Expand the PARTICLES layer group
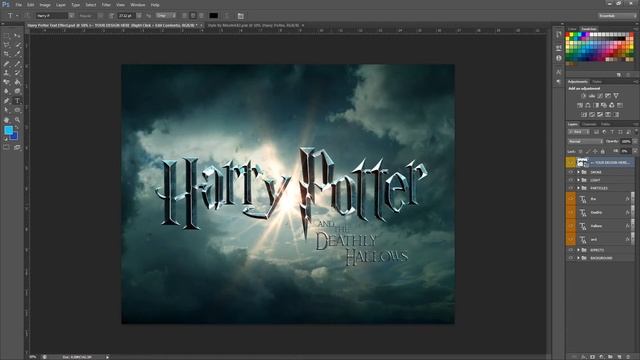This screenshot has width=640, height=360. (x=578, y=188)
